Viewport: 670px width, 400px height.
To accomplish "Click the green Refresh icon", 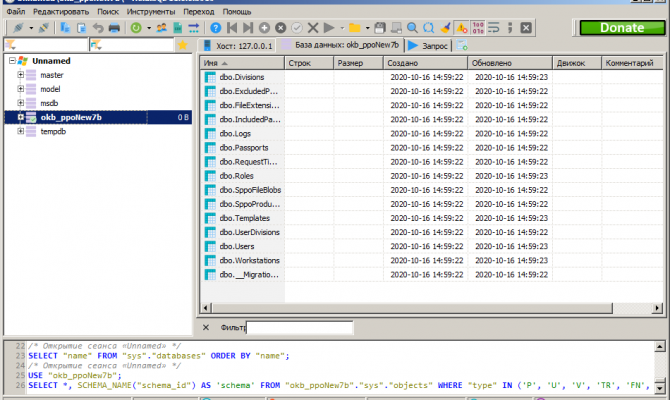I will pos(136,28).
